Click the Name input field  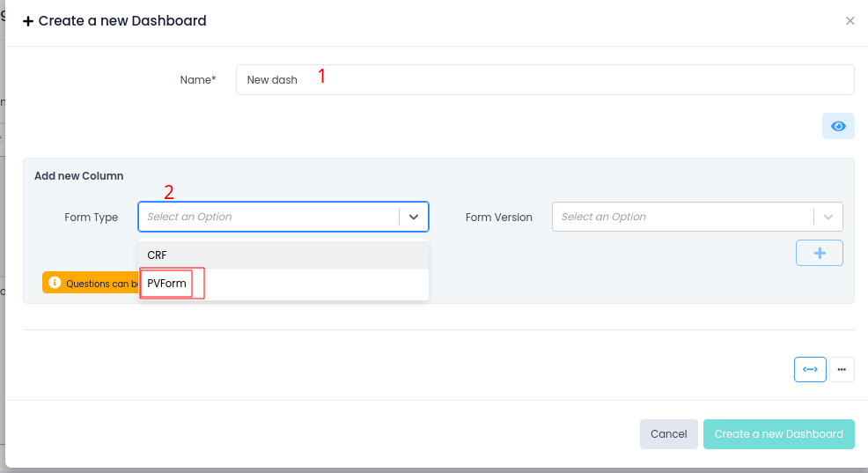coord(544,79)
